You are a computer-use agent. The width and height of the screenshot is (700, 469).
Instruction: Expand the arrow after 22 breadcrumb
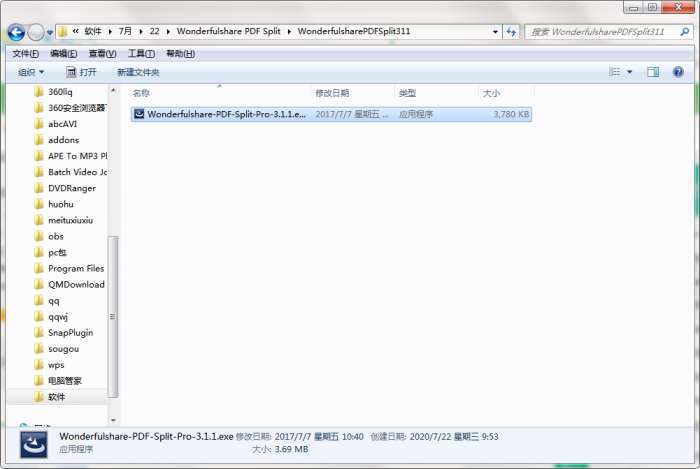pos(168,32)
